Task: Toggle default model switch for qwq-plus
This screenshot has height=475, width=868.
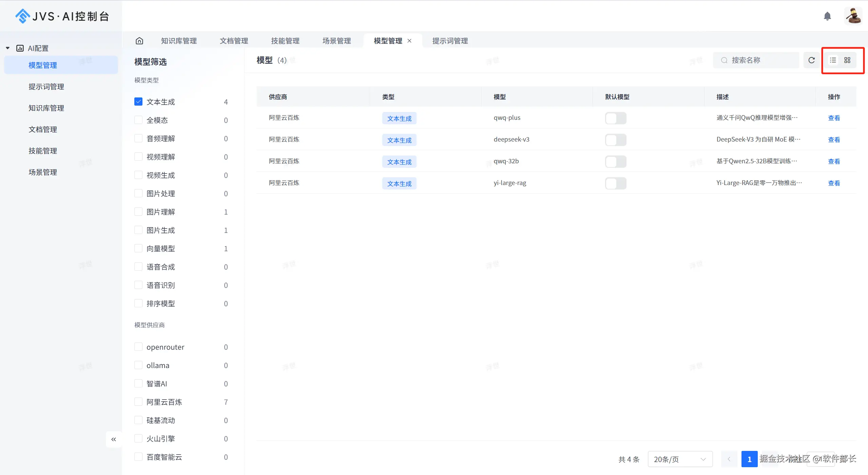Action: pyautogui.click(x=615, y=118)
